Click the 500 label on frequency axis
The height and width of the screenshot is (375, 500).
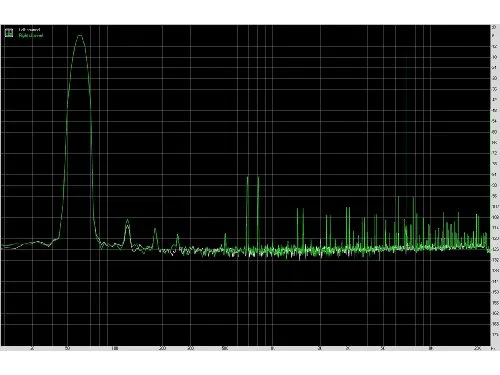pos(225,348)
